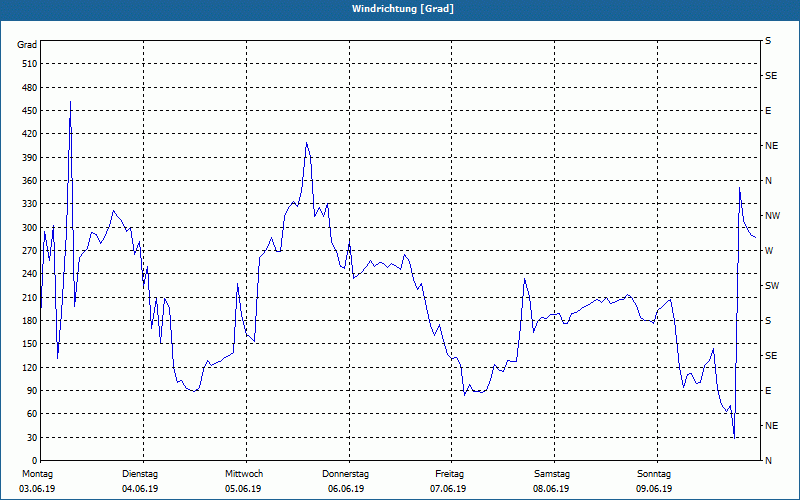
Task: Click the 390 degree axis label
Action: click(30, 158)
